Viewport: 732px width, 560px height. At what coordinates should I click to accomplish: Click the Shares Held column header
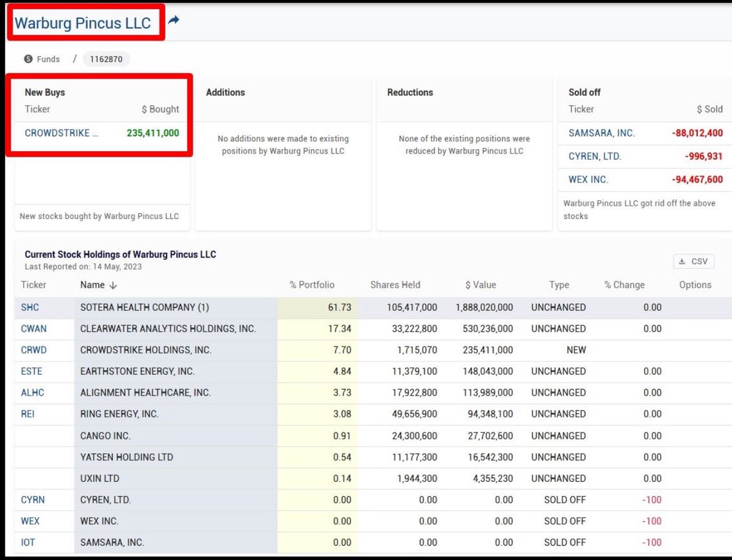[x=395, y=285]
